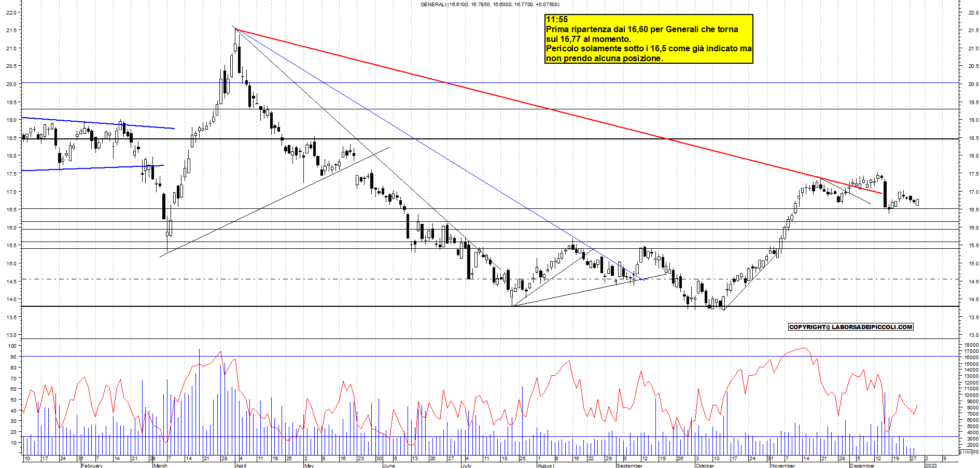Click the 100 oscillator scale label

[12, 346]
